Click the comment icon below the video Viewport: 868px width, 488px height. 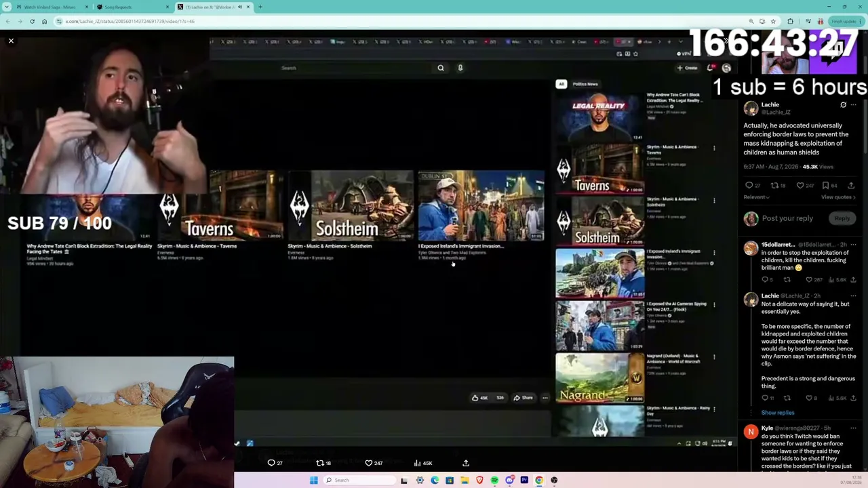271,463
